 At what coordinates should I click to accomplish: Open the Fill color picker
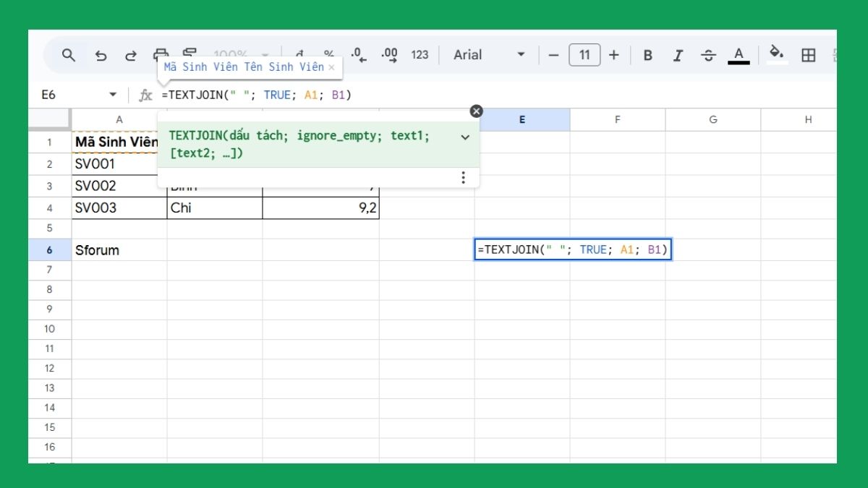778,54
